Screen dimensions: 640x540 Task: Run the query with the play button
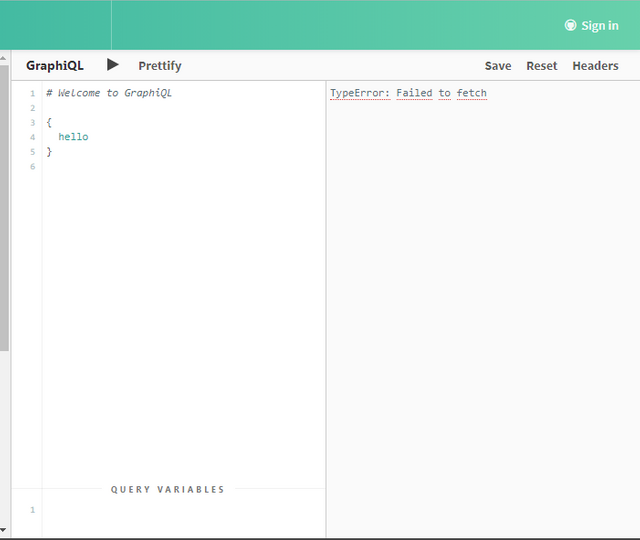click(x=113, y=65)
